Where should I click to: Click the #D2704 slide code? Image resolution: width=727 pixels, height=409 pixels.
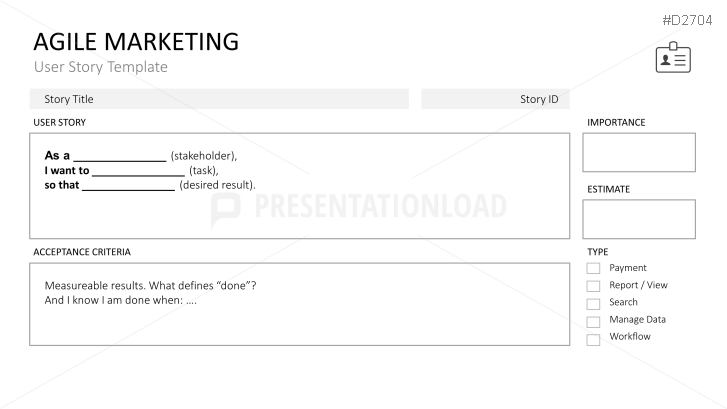(687, 20)
